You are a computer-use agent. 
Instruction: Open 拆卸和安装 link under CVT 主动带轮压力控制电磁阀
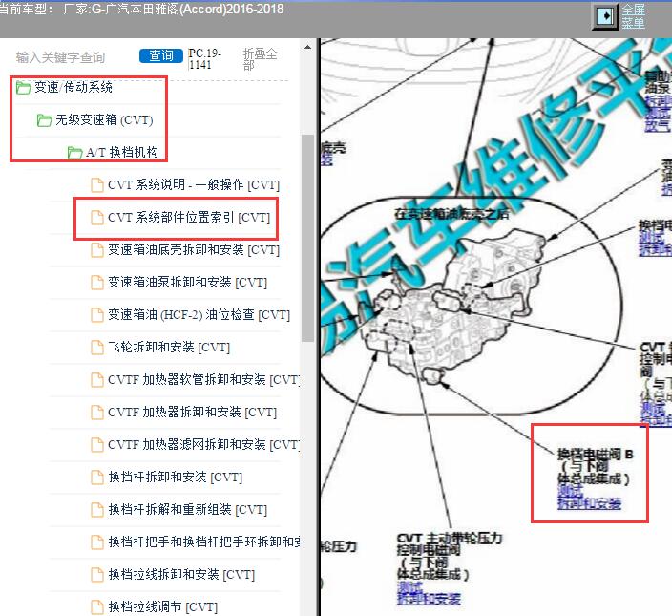[x=429, y=599]
